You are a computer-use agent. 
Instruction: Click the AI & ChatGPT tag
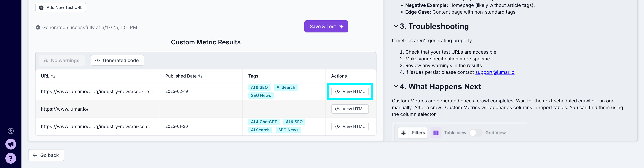264,122
